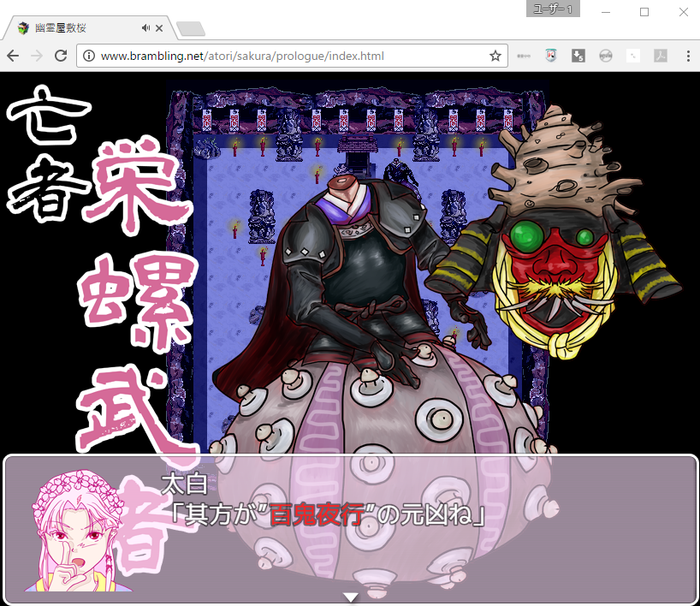
Task: Open the blank white extension icon
Action: tap(633, 56)
